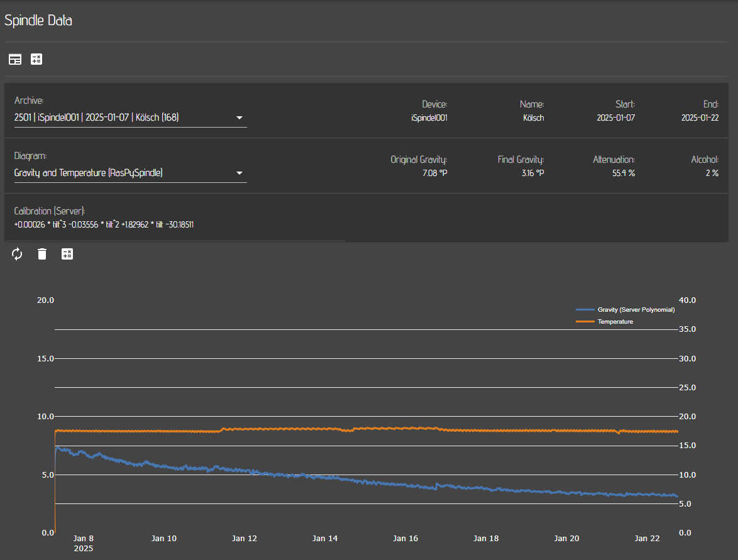Click the calibration polynomial formula text
This screenshot has width=738, height=560.
(x=104, y=224)
